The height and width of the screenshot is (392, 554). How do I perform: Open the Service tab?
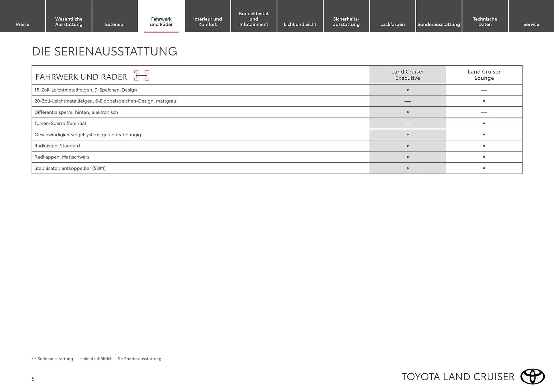[x=531, y=24]
